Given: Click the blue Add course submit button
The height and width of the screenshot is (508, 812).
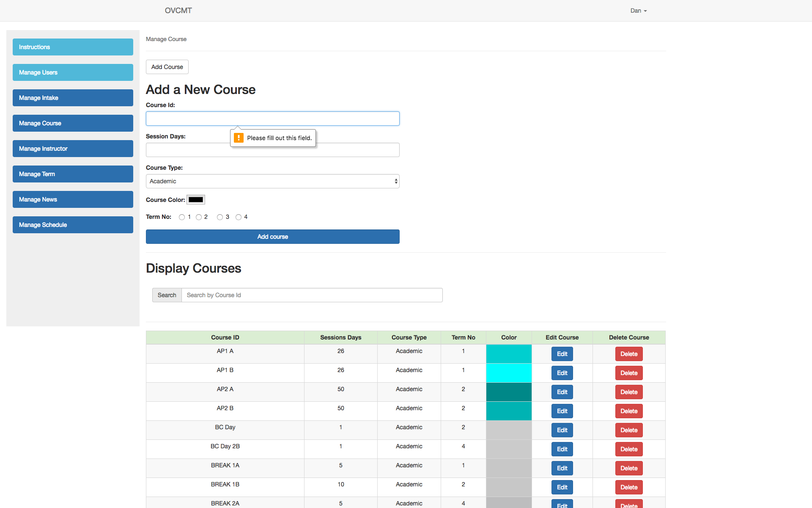Looking at the screenshot, I should pos(272,237).
